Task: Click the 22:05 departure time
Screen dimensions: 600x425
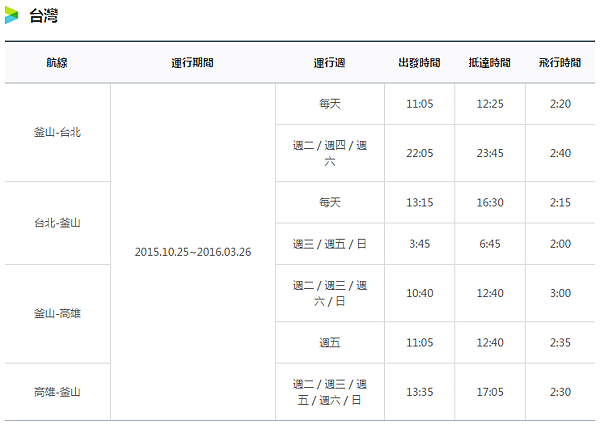Action: pyautogui.click(x=419, y=153)
